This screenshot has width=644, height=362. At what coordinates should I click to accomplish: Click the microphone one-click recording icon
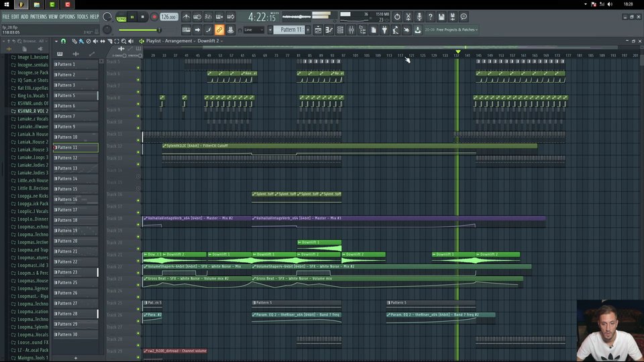(x=419, y=17)
